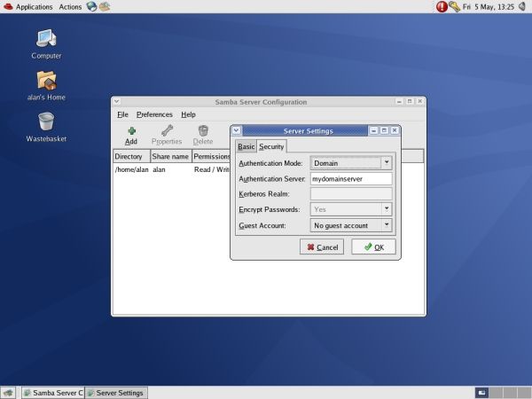Select the third workspace in switcher
Image resolution: width=532 pixels, height=399 pixels.
click(x=510, y=393)
